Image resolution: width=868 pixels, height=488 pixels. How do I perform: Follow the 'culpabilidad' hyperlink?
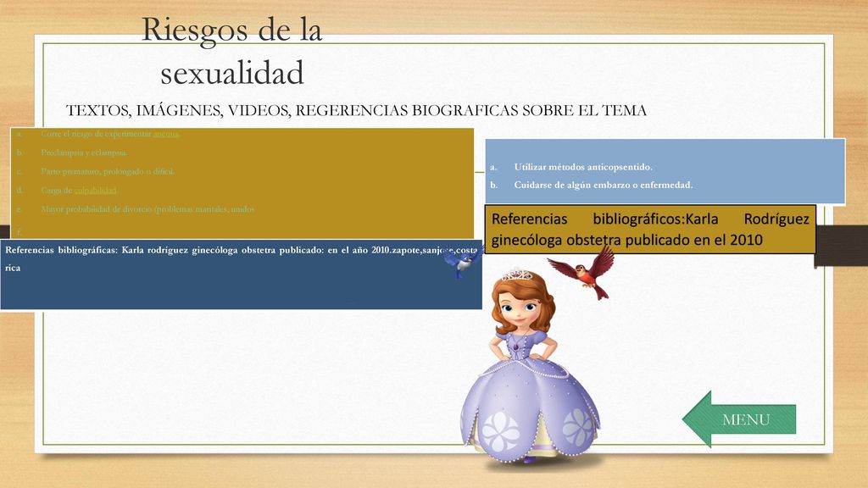pos(95,191)
